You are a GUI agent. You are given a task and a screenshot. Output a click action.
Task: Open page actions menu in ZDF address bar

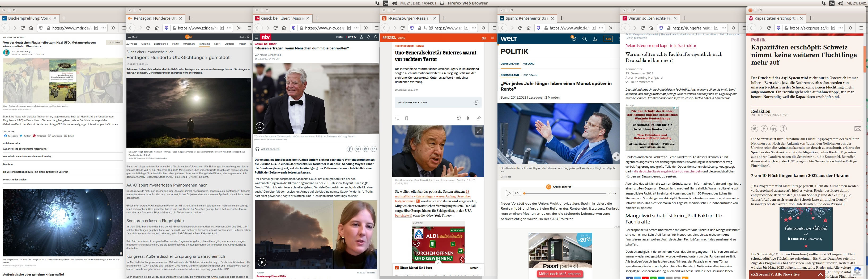[x=229, y=28]
